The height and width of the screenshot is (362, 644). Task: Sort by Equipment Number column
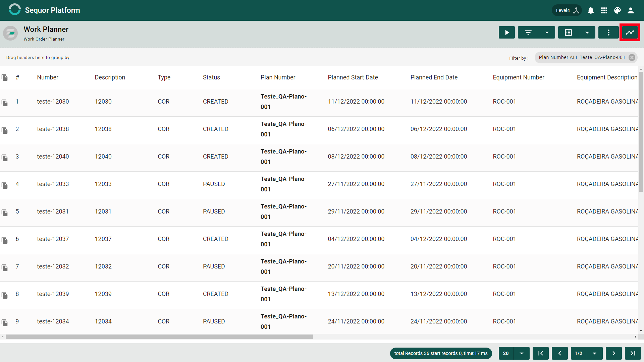[519, 77]
